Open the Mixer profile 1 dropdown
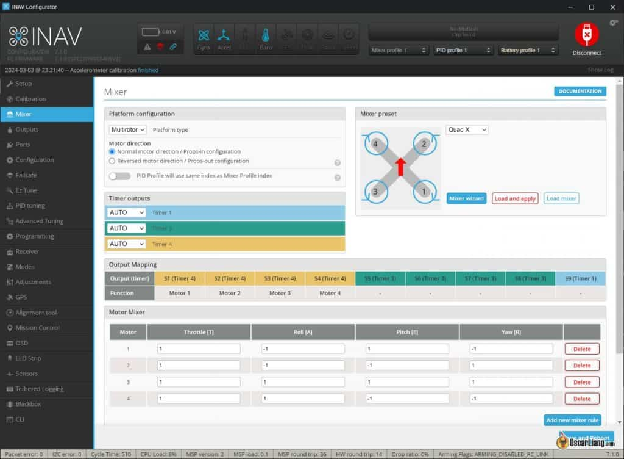Screen dimensions: 624x459 (398, 50)
